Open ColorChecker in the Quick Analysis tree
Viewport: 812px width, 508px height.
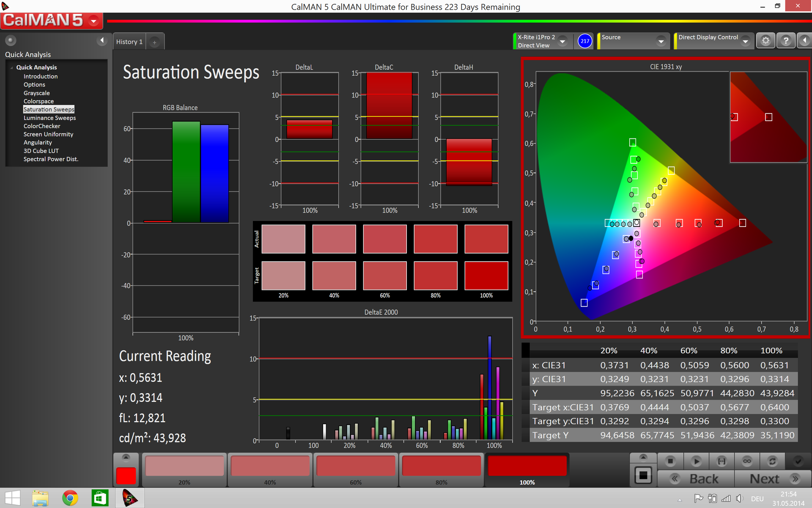coord(42,126)
